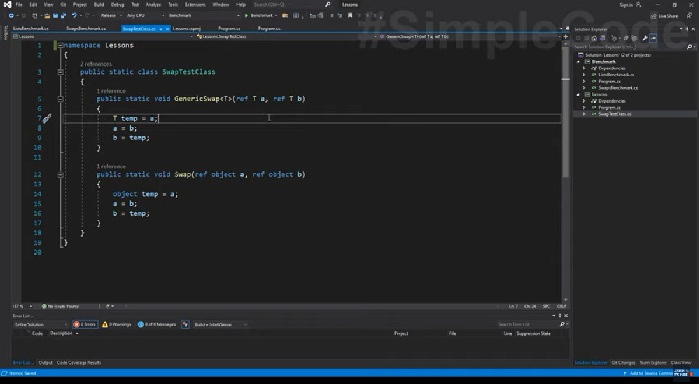
Task: Collapse the Swap method outline
Action: point(60,174)
